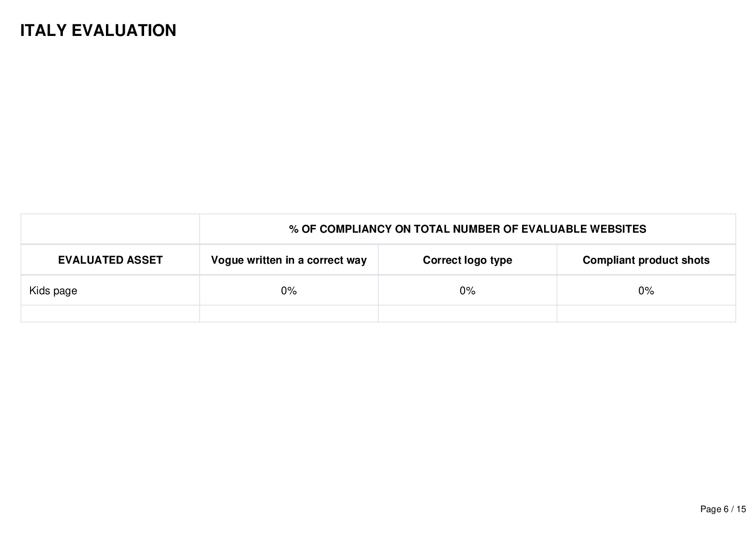
Task: Click the 0% value under Correct logo type
Action: coord(467,291)
